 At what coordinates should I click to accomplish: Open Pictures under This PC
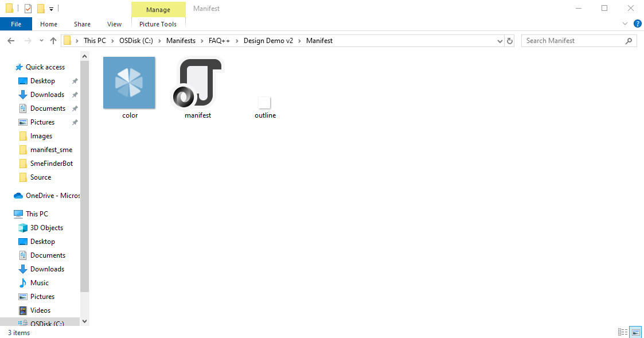pyautogui.click(x=42, y=297)
